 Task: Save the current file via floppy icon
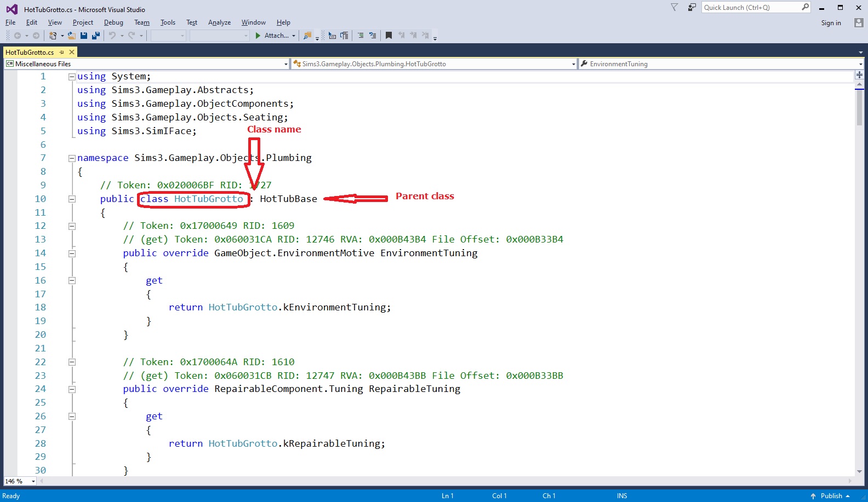pyautogui.click(x=84, y=36)
